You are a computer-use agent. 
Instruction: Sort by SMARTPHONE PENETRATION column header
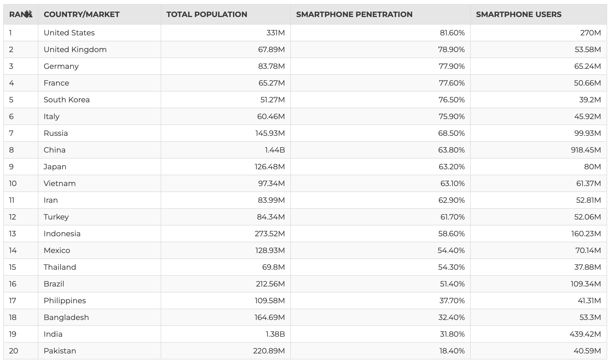(354, 15)
